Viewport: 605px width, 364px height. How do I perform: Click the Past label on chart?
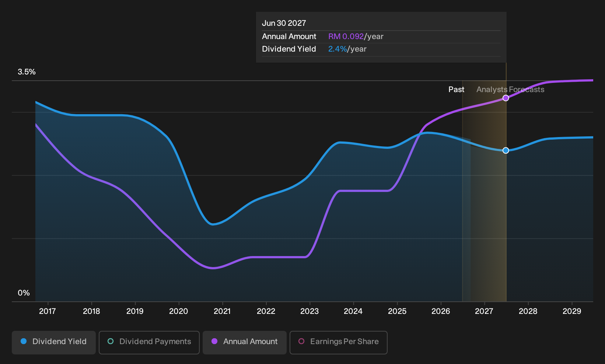pos(456,90)
